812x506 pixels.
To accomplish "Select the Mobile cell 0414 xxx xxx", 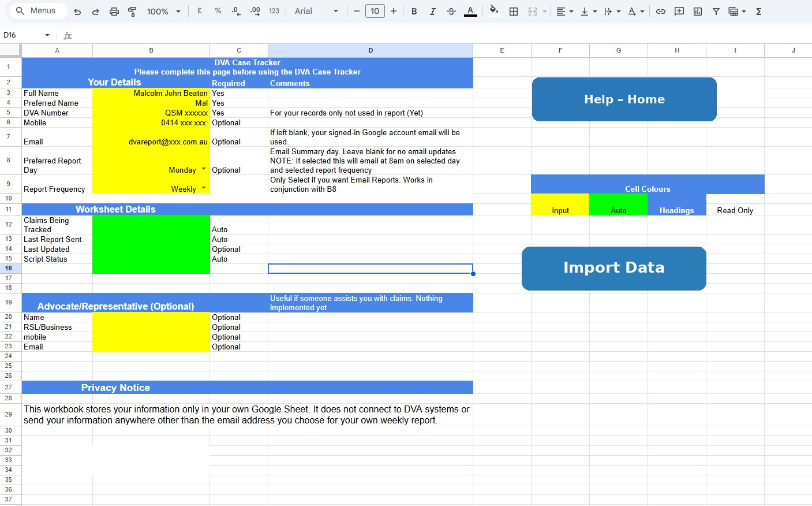I will (x=151, y=122).
